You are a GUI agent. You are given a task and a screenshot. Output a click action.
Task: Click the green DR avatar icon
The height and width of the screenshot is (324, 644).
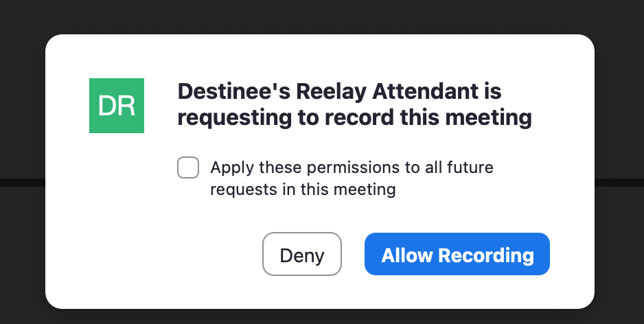pos(117,106)
